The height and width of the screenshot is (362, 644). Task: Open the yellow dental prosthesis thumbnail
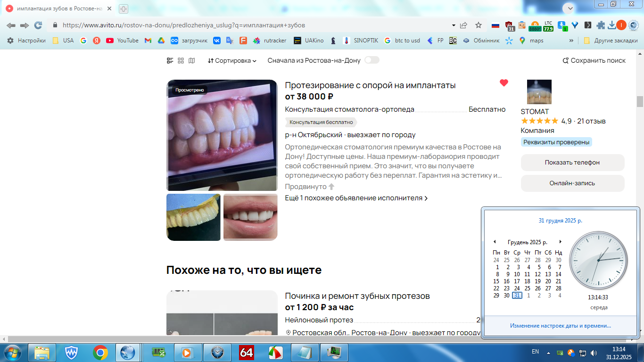(x=193, y=217)
